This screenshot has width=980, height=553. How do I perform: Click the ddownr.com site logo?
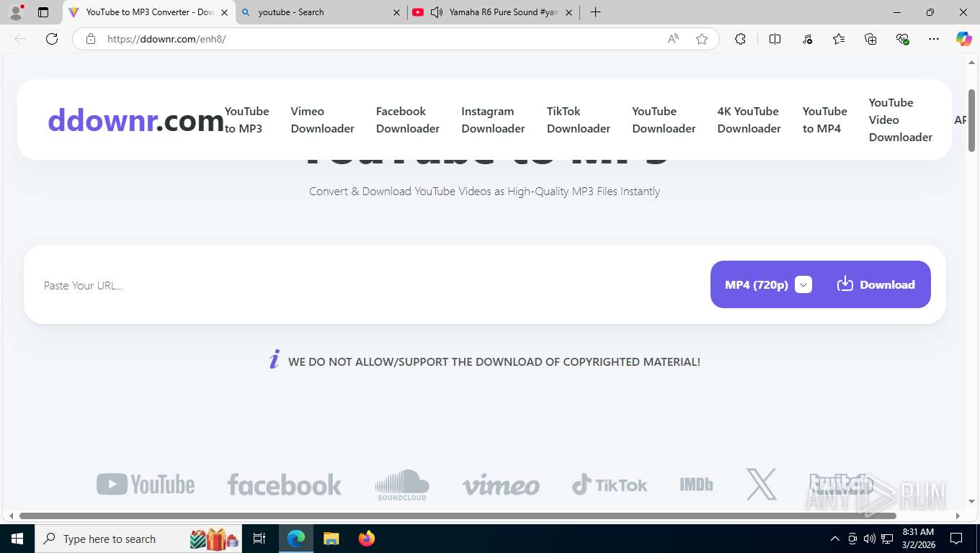pos(135,120)
